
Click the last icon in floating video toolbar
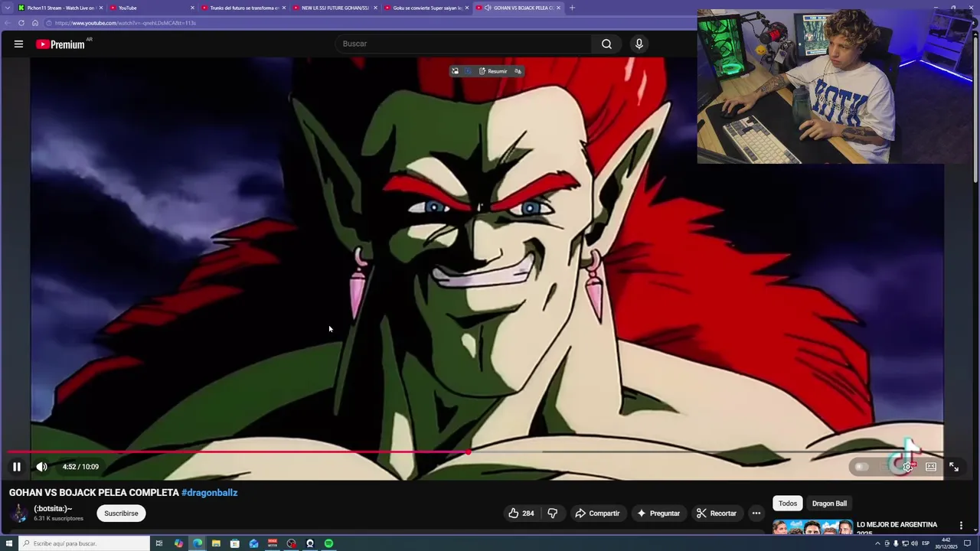click(518, 71)
